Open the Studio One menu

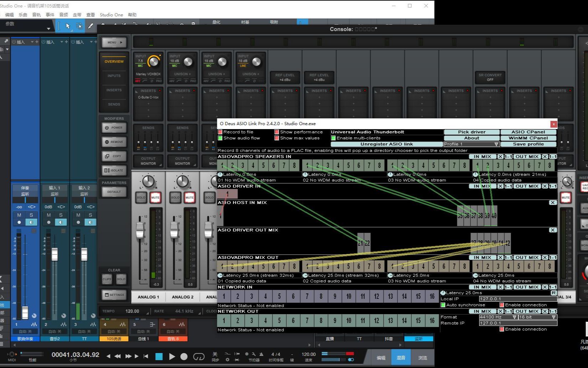[111, 15]
